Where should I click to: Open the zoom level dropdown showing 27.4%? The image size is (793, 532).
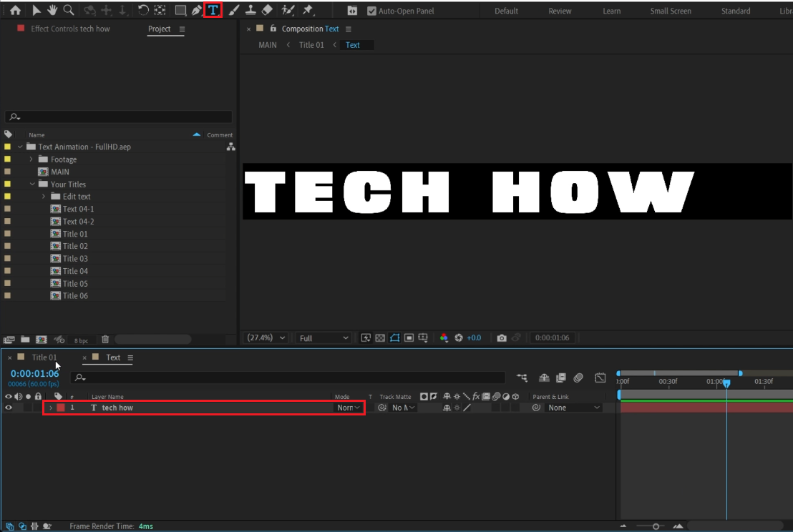[x=266, y=338]
